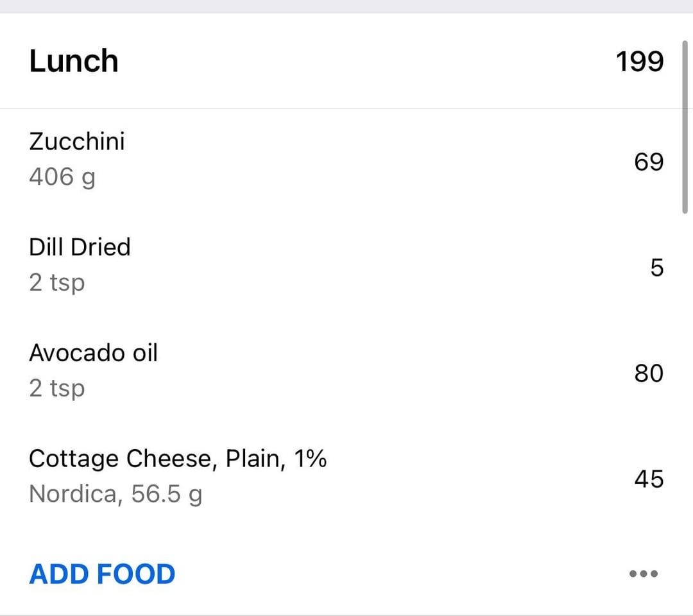693x616 pixels.
Task: Select the Lunch total of 199 calories
Action: pyautogui.click(x=639, y=62)
